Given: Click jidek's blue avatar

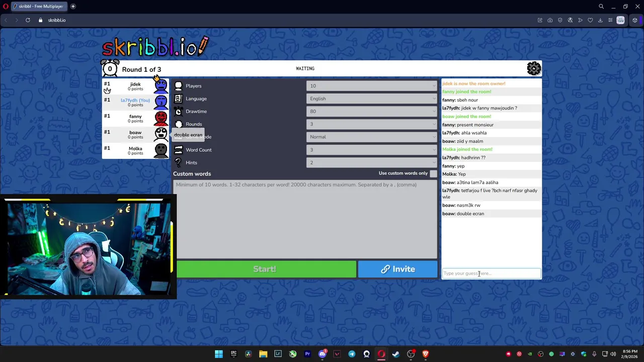Looking at the screenshot, I should click(160, 86).
